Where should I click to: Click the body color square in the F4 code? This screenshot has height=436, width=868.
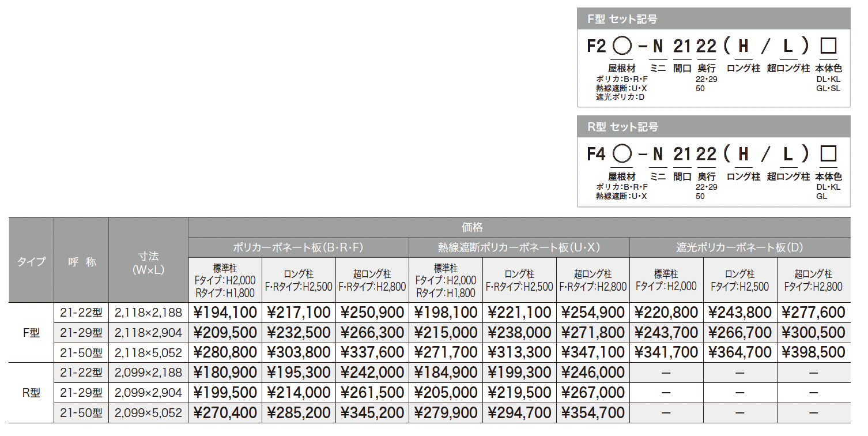828,154
